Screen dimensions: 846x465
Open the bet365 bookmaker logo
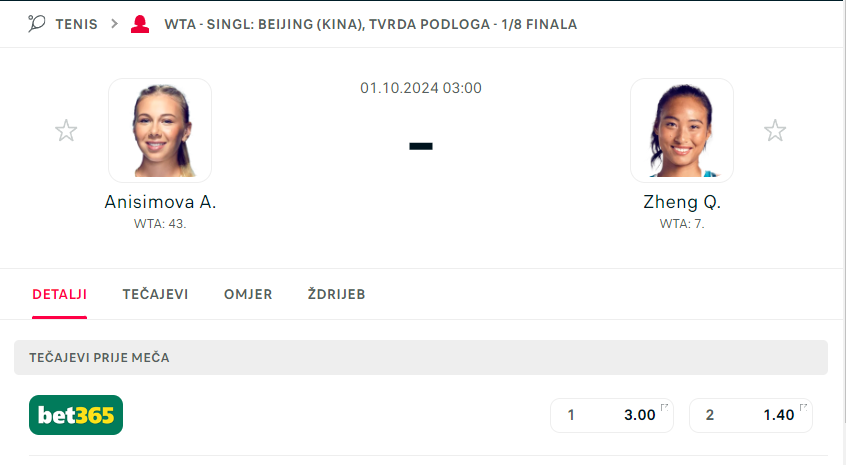(x=76, y=415)
